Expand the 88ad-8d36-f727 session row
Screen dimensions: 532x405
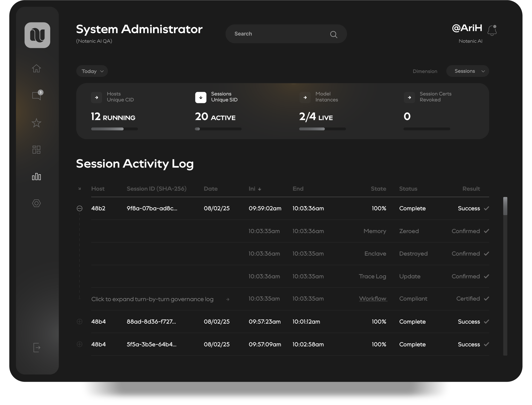[80, 322]
